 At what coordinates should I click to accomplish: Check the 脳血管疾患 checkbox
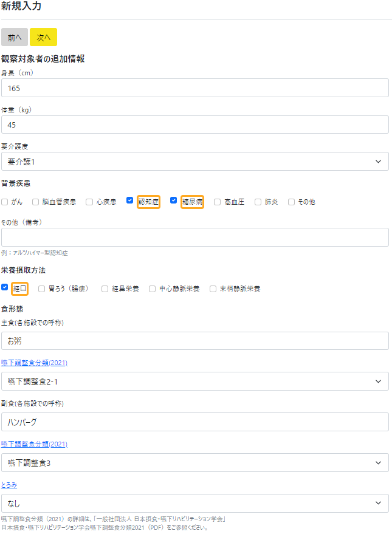coord(36,202)
